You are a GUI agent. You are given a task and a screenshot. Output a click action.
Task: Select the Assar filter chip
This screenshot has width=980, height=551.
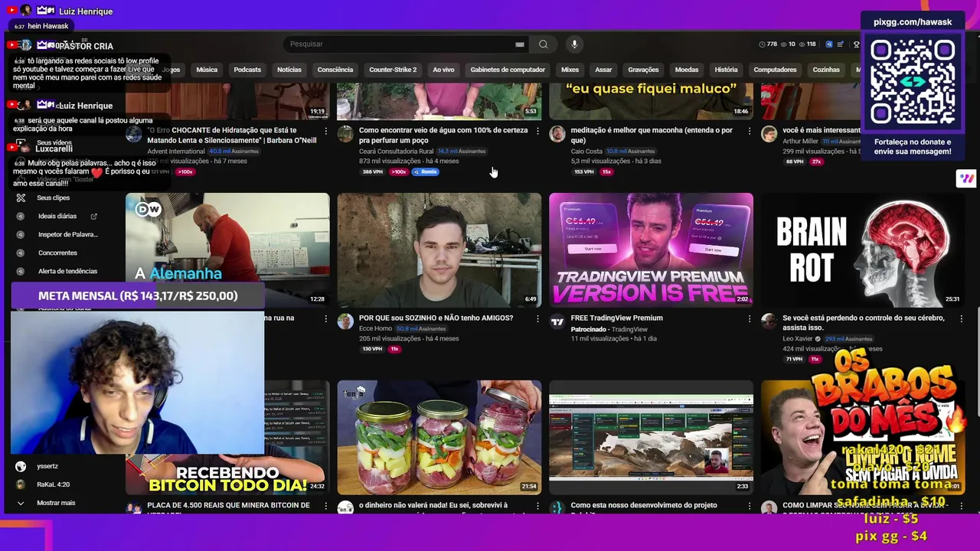603,70
